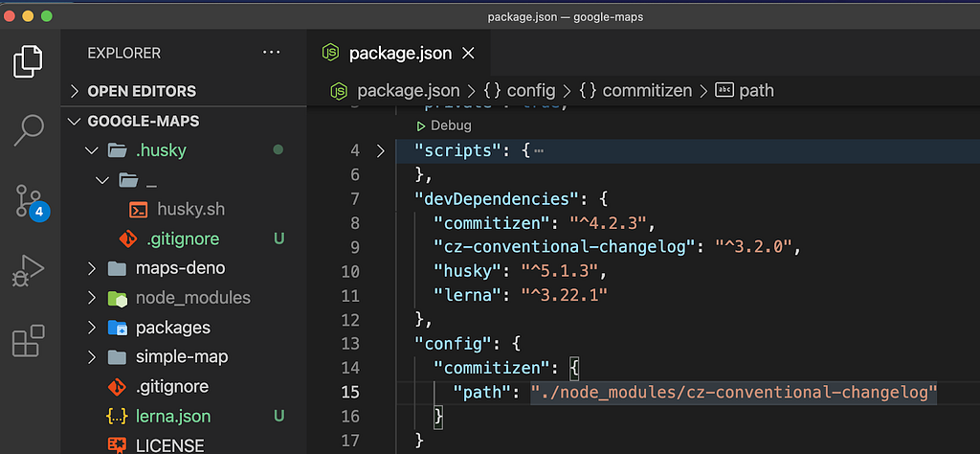This screenshot has width=980, height=454.
Task: Open the root .gitignore file
Action: (172, 387)
